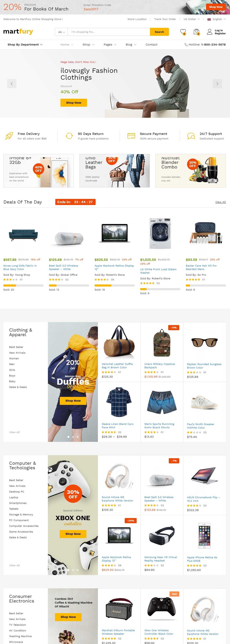
Task: Select third slide dot on Duffles banner
Action: click(78, 437)
